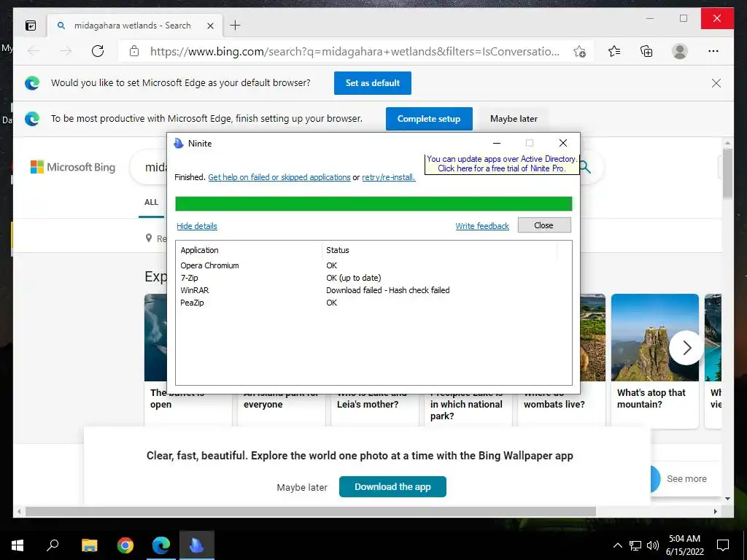This screenshot has height=560, width=747.
Task: Show hidden system tray icons
Action: pos(617,545)
